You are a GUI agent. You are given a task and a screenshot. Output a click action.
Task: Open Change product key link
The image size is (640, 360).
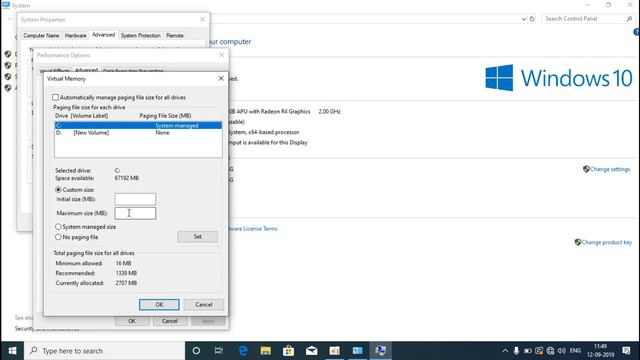(x=607, y=242)
